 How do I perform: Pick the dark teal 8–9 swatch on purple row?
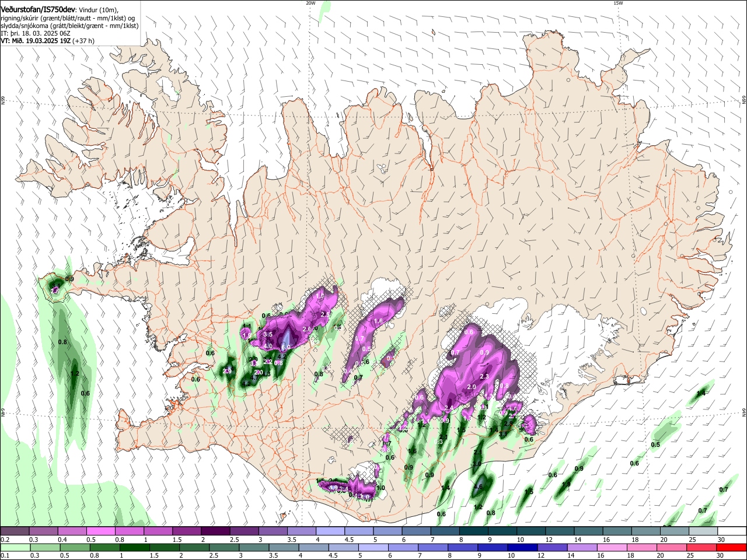(x=474, y=531)
